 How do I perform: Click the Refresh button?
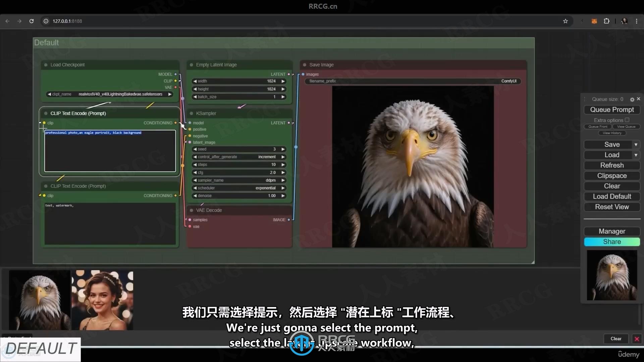click(x=612, y=165)
